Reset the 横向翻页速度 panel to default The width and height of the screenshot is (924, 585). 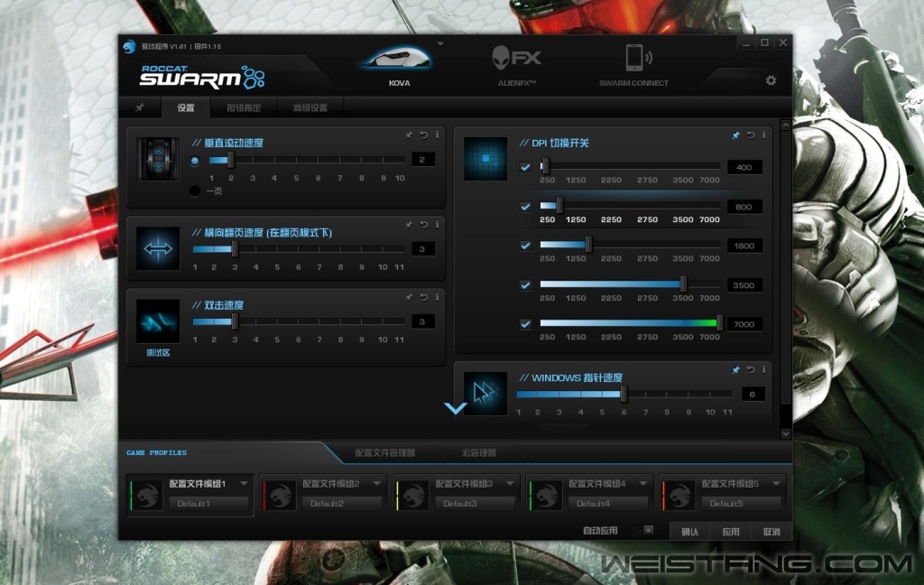(424, 225)
